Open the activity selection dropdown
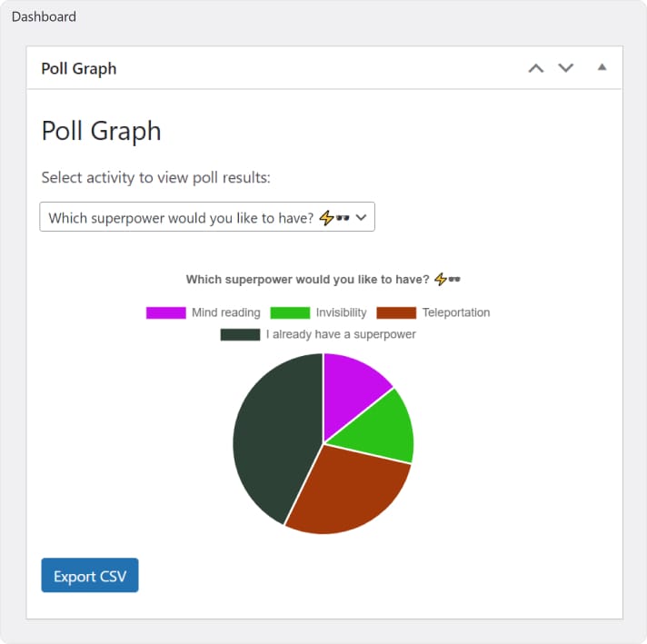Screen dimensions: 647x644 [x=207, y=218]
